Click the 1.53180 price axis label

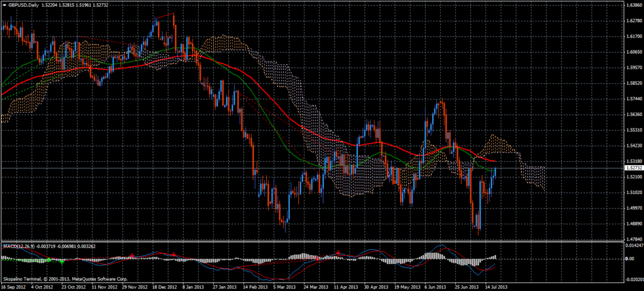[x=635, y=161]
